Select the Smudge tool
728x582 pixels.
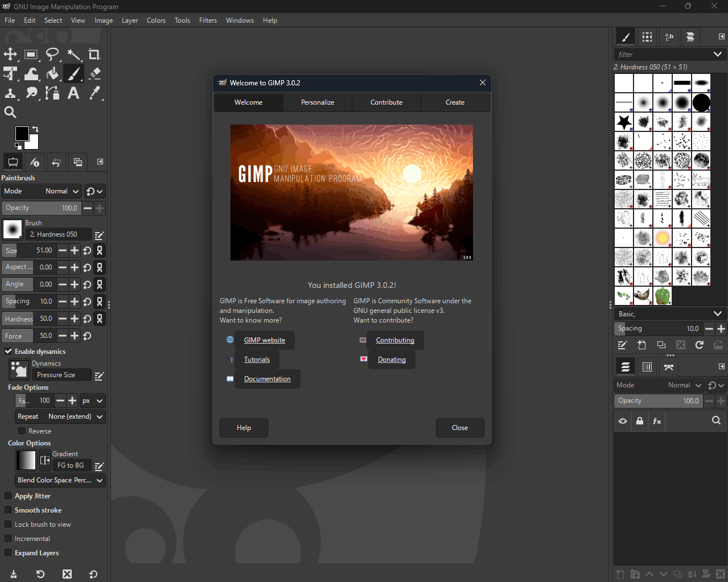pos(31,93)
